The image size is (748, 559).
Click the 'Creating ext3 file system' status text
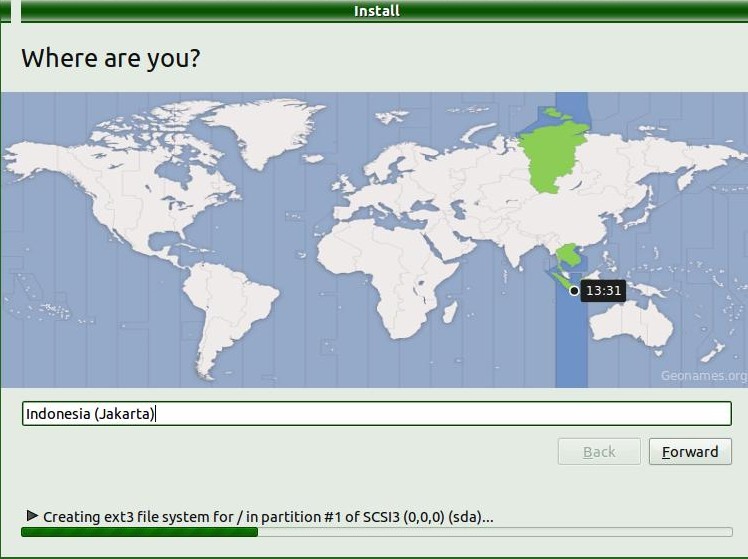[x=268, y=517]
